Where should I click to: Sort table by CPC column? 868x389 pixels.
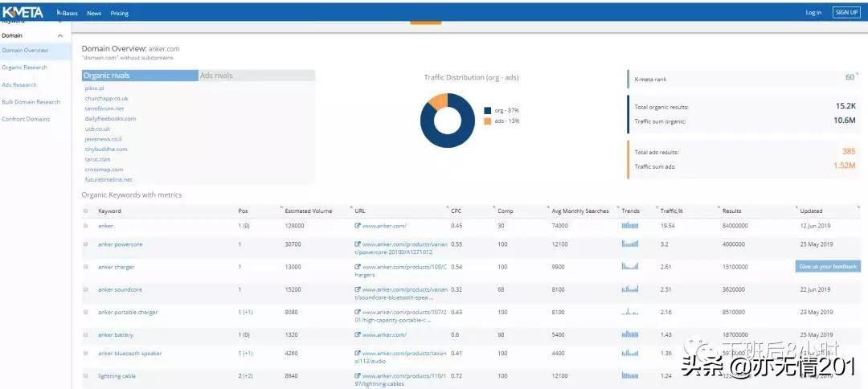456,211
